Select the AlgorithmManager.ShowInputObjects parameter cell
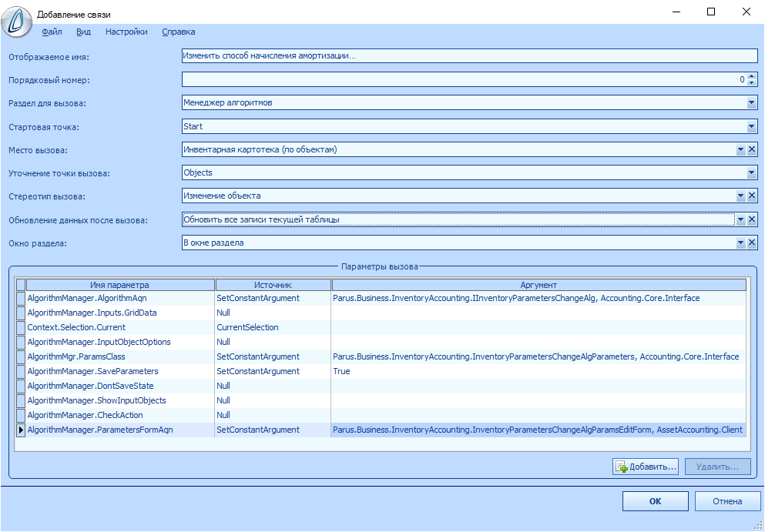This screenshot has height=532, width=765. pyautogui.click(x=120, y=400)
